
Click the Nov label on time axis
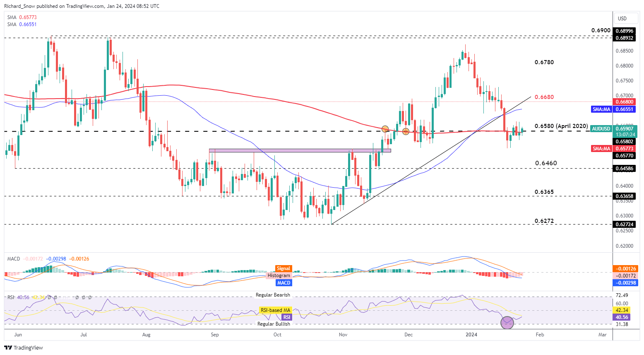click(x=344, y=335)
